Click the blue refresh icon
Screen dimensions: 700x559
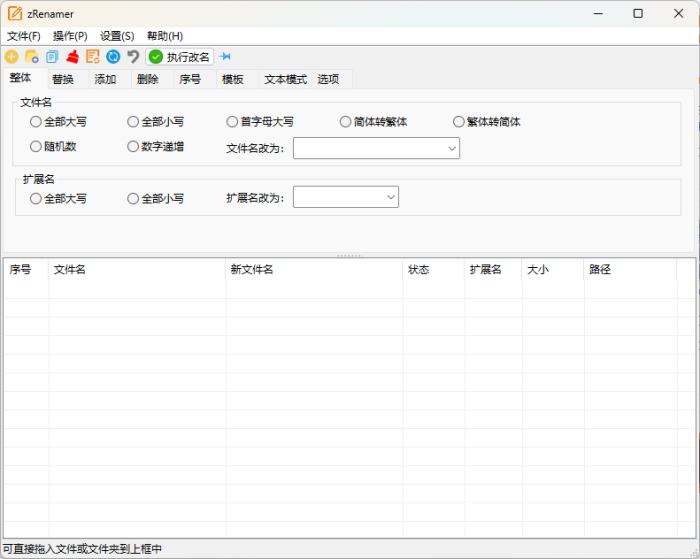point(113,57)
